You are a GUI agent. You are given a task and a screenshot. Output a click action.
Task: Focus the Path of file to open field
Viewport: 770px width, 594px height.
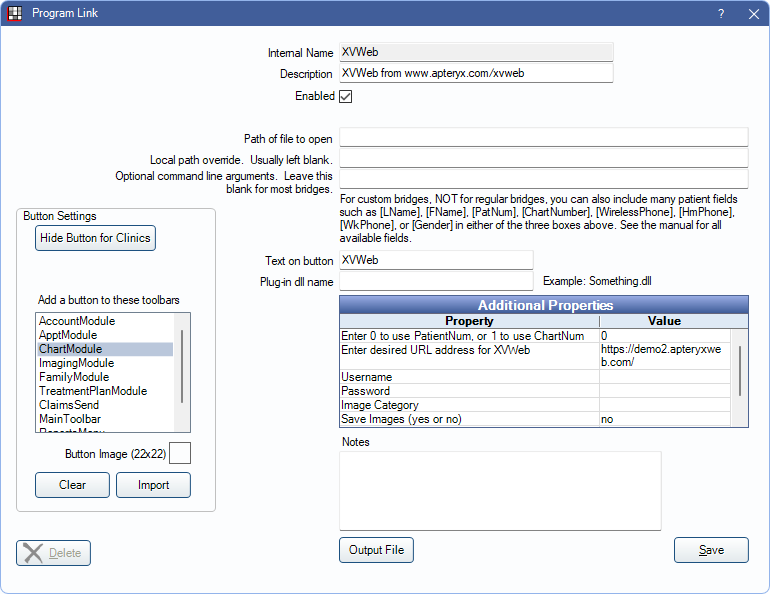[x=544, y=137]
